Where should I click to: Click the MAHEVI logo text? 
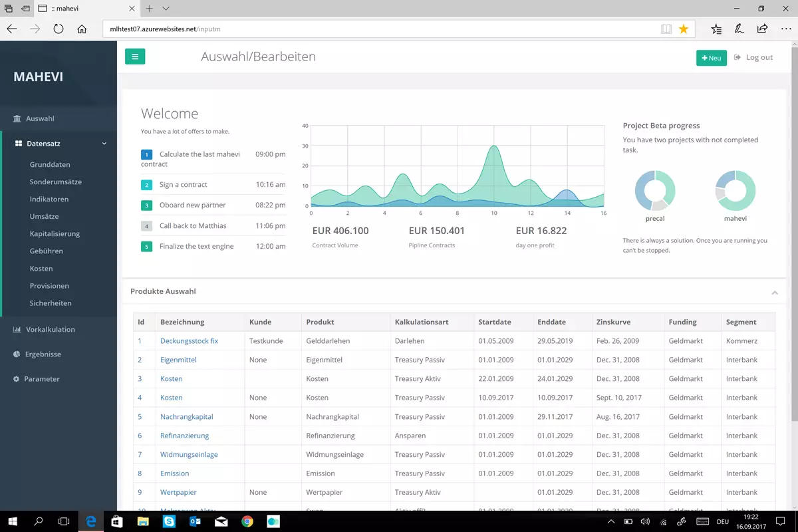pyautogui.click(x=39, y=77)
